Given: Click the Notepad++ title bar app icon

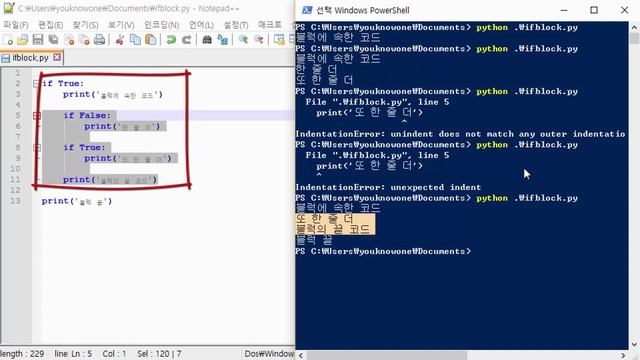Looking at the screenshot, I should (9, 8).
